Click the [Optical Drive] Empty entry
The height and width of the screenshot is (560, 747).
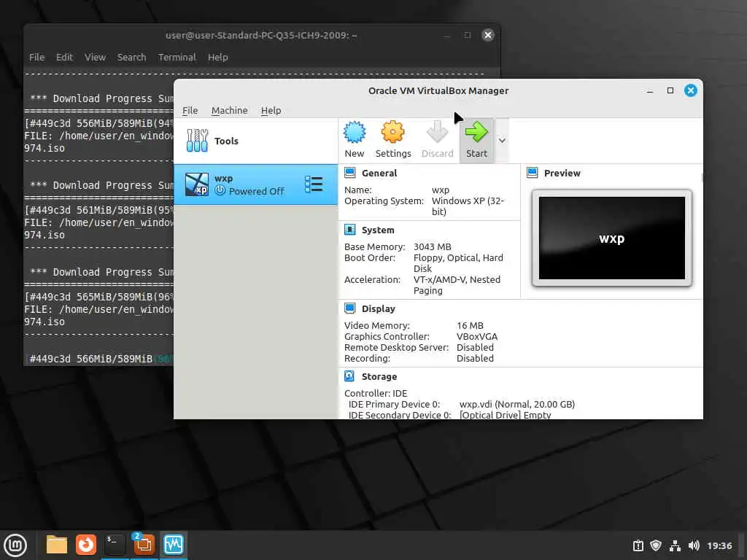(x=505, y=415)
